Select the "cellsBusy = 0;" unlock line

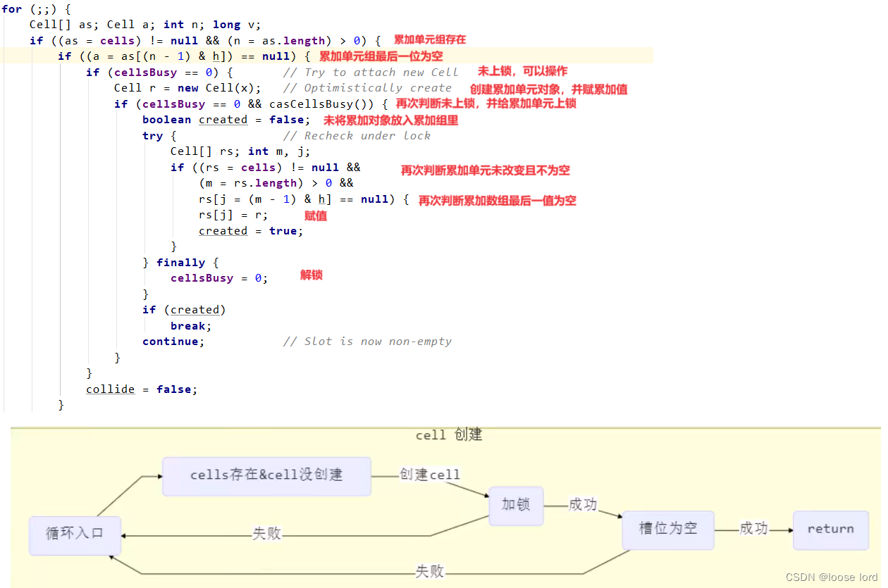tap(218, 277)
